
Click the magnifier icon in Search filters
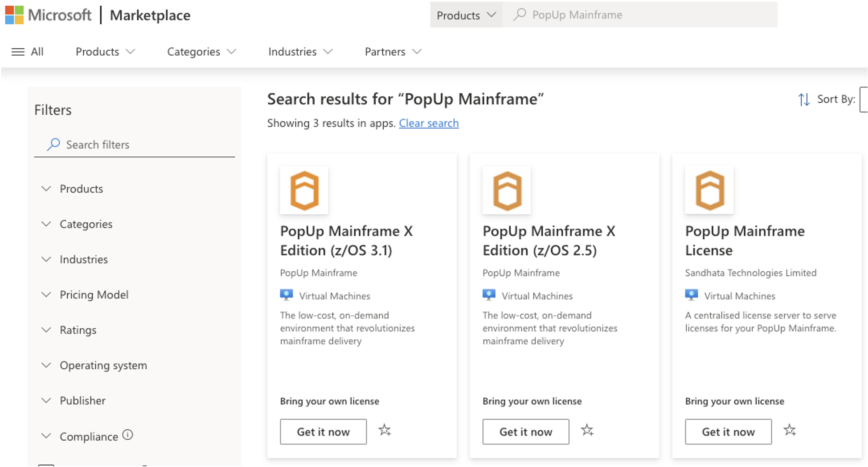point(53,145)
